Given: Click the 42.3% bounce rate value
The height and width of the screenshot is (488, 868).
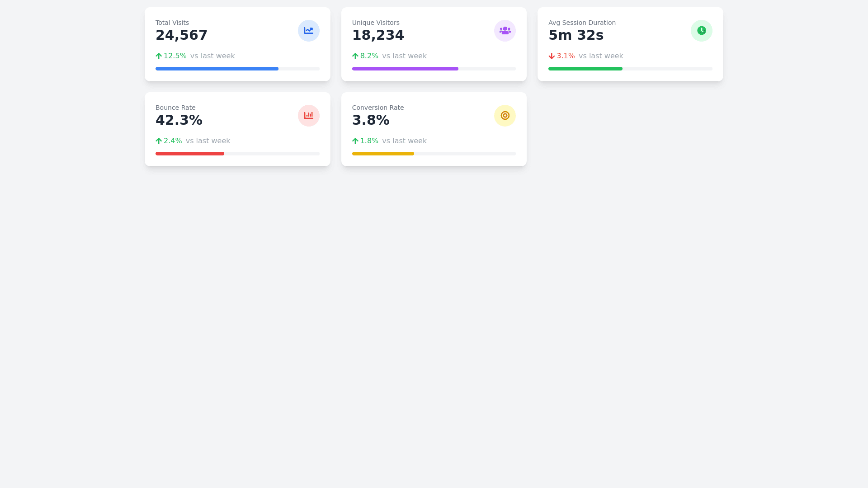Looking at the screenshot, I should point(179,120).
